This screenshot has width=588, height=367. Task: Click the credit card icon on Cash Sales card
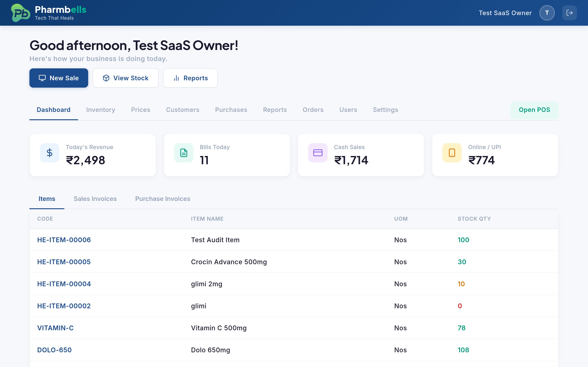pos(317,153)
